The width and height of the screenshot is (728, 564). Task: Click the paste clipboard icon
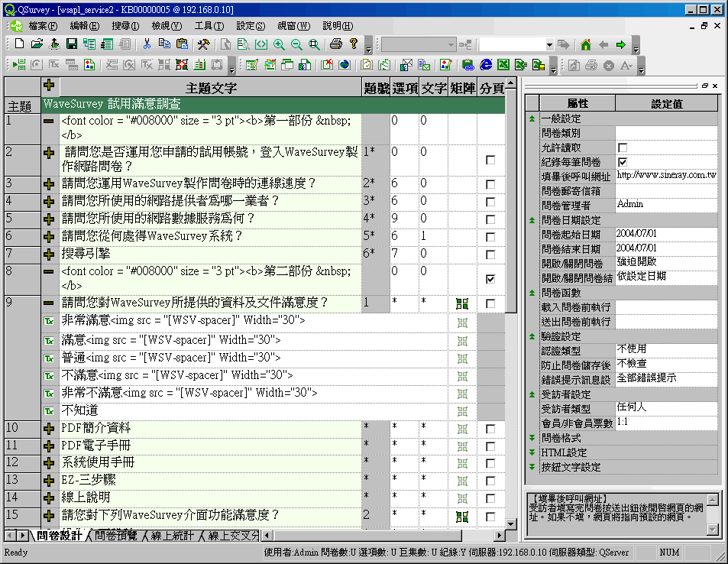point(182,44)
